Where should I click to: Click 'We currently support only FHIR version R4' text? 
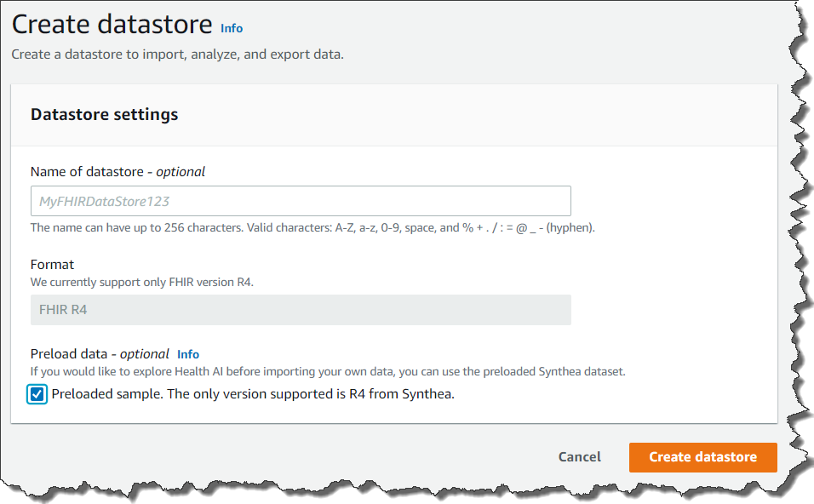[141, 282]
